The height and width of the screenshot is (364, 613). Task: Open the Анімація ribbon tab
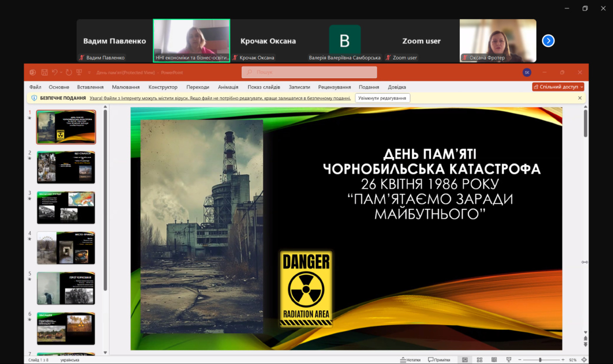pyautogui.click(x=228, y=87)
